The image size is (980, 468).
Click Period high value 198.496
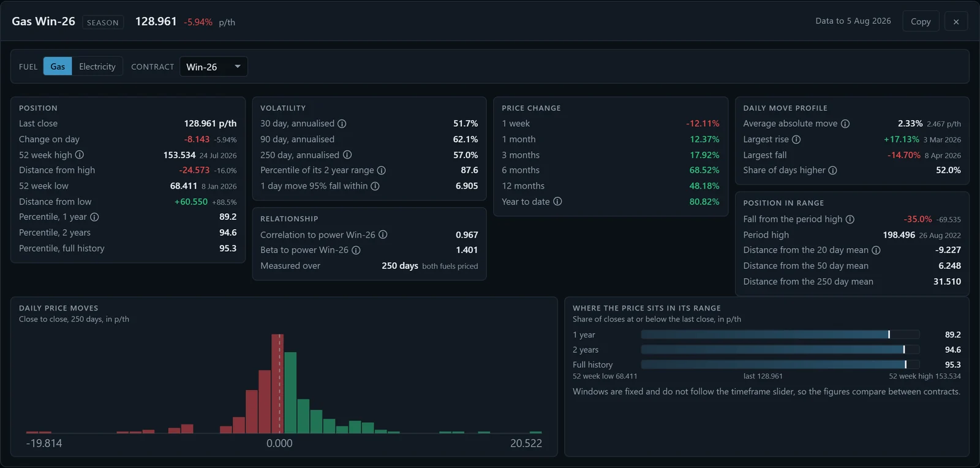point(899,235)
